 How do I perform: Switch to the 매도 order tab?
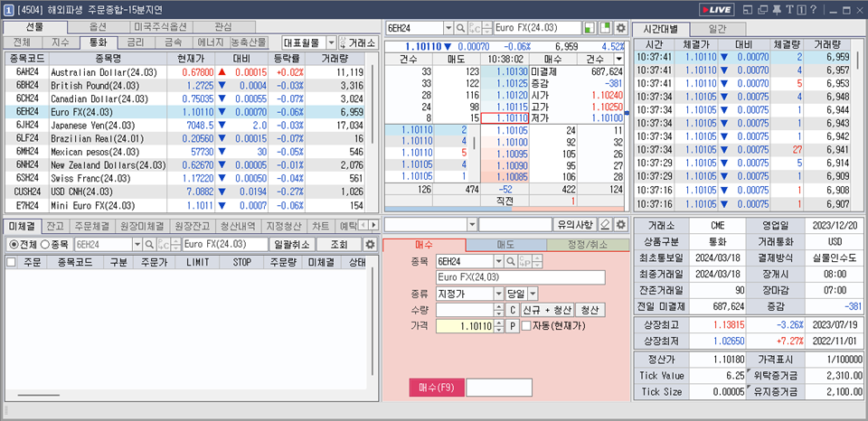pos(506,245)
